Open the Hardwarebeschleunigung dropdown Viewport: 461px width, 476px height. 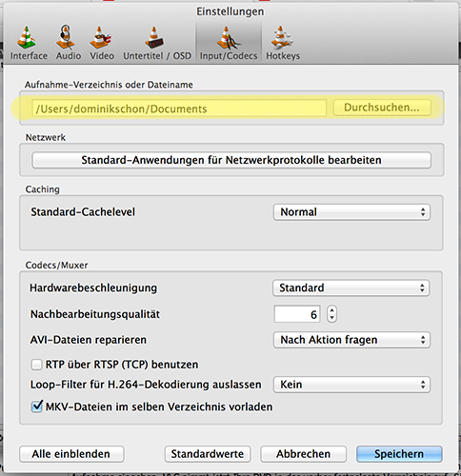[351, 288]
